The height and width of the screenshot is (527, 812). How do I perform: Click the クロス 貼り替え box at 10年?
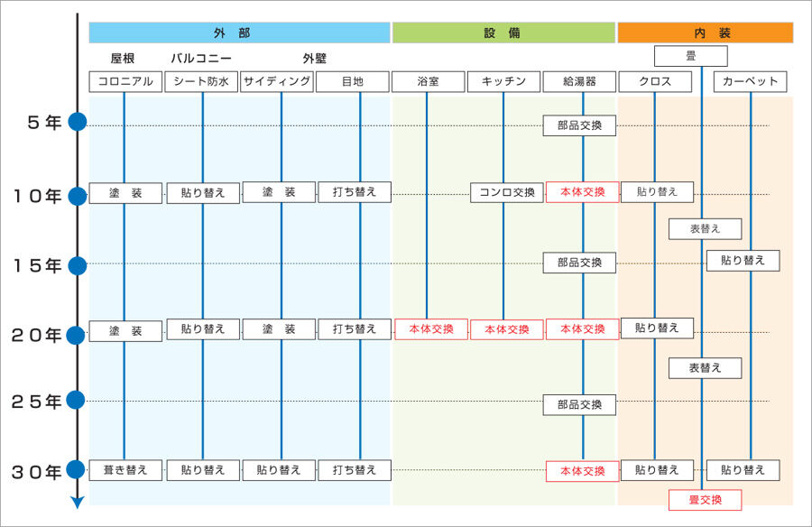(657, 192)
